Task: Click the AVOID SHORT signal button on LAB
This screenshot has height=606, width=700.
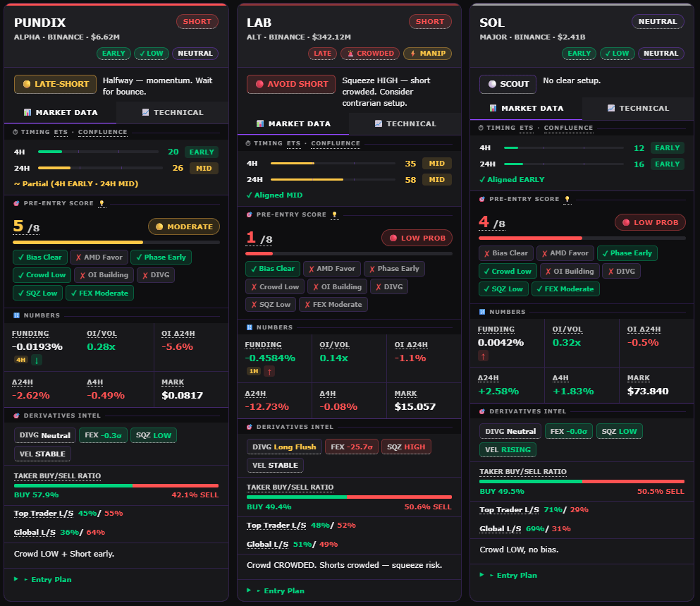Action: (291, 84)
